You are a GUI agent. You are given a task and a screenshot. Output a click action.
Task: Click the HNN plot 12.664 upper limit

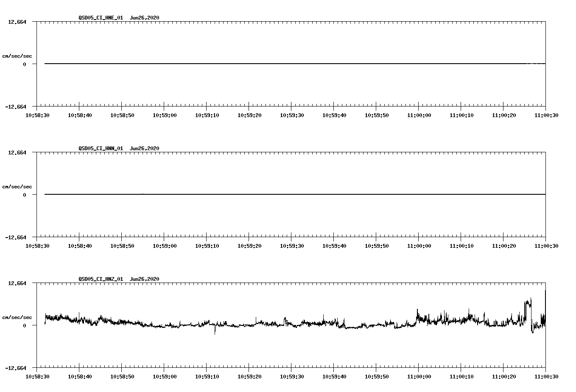pyautogui.click(x=17, y=152)
